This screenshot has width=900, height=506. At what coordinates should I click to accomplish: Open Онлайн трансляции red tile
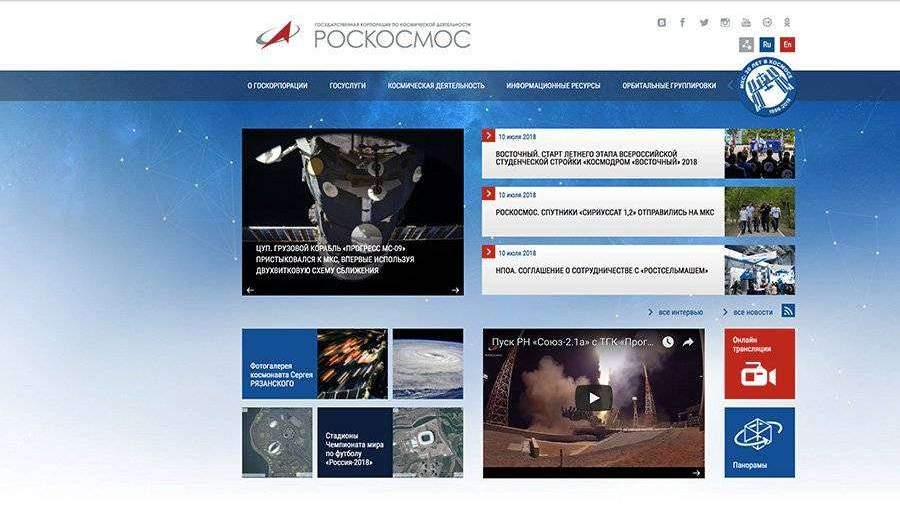(x=759, y=364)
